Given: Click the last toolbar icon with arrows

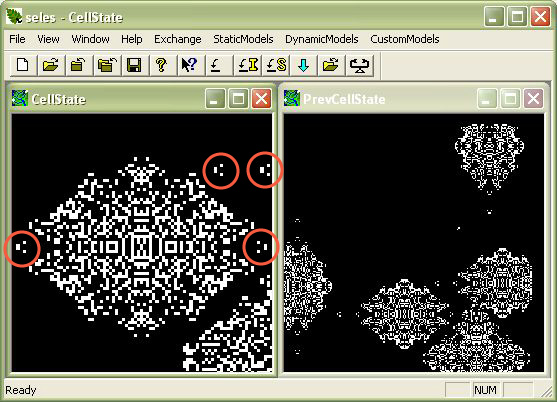Looking at the screenshot, I should [359, 65].
